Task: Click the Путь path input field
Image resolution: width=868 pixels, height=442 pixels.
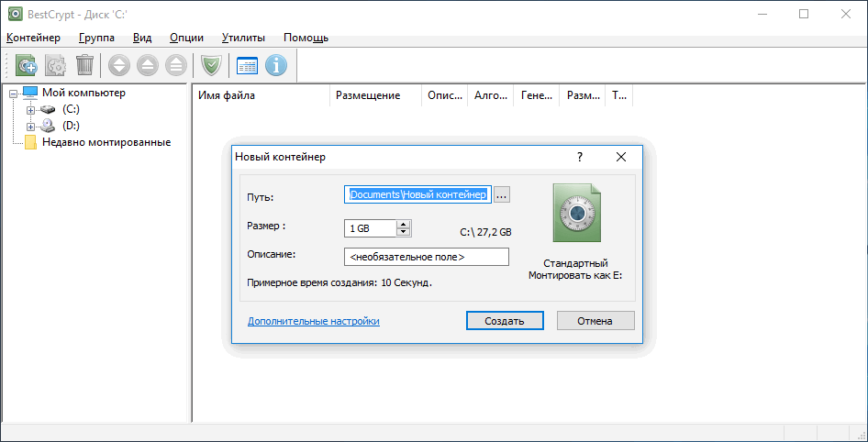Action: pyautogui.click(x=418, y=194)
